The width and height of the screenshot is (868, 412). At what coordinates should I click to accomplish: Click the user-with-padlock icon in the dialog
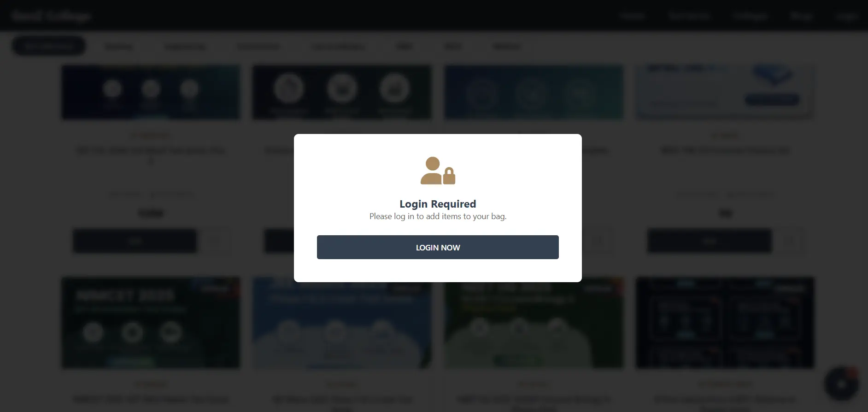438,171
